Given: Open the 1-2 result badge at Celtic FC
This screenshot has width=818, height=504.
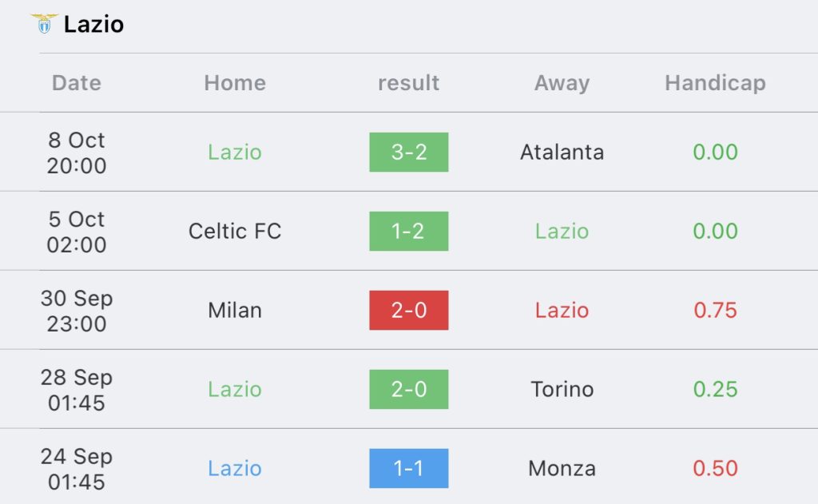Looking at the screenshot, I should 409,231.
